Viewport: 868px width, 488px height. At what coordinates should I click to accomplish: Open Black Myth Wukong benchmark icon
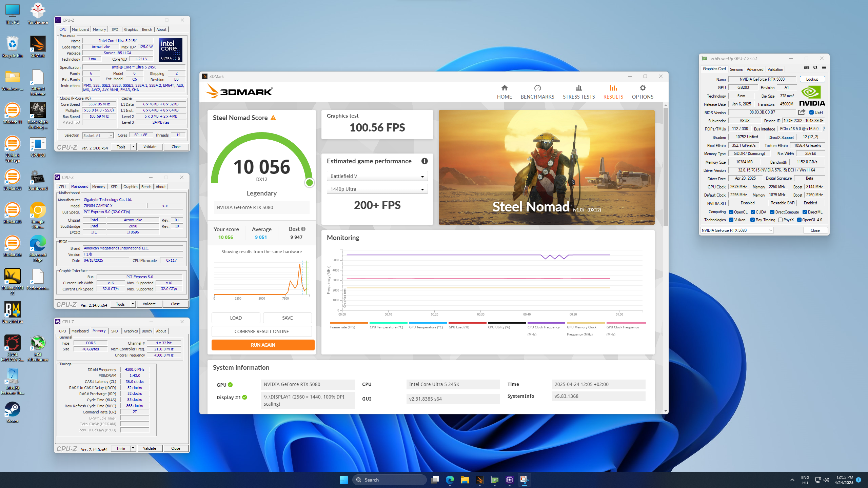[38, 116]
